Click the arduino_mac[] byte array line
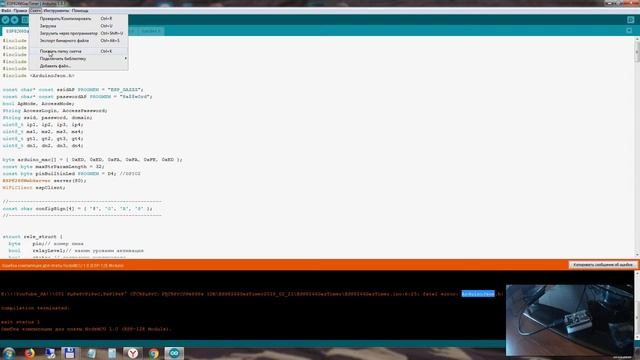Viewport: 640px width, 360px height. (x=92, y=160)
